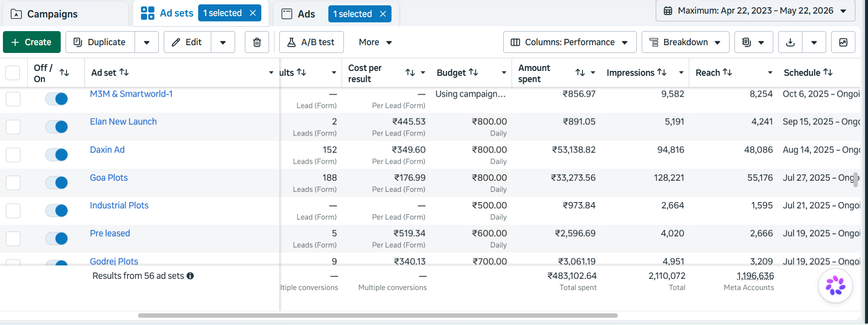Click the horizontal scrollbar at the bottom
The height and width of the screenshot is (325, 868).
[x=378, y=315]
